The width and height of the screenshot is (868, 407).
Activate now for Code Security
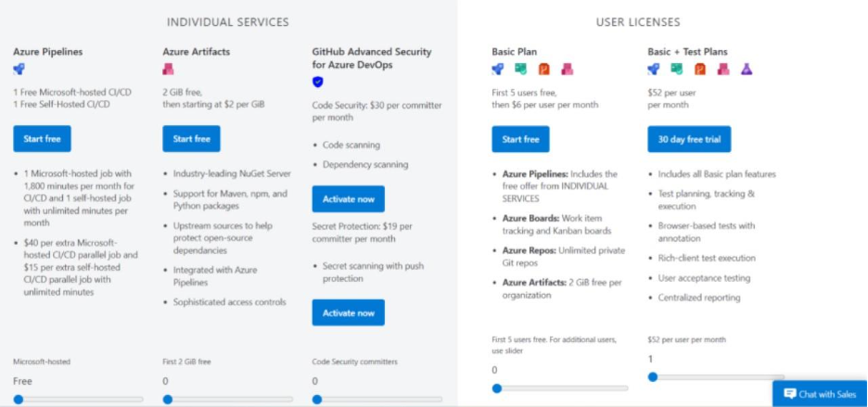[x=348, y=198]
